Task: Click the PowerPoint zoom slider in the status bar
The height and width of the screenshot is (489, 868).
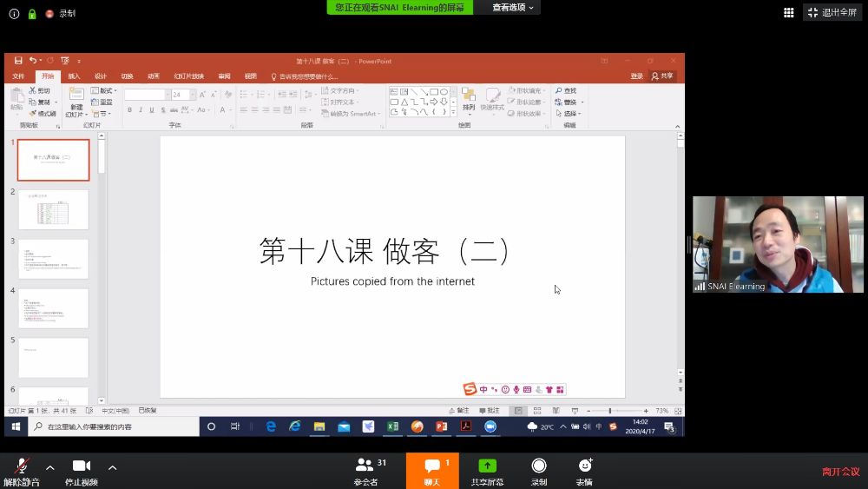Action: coord(610,411)
